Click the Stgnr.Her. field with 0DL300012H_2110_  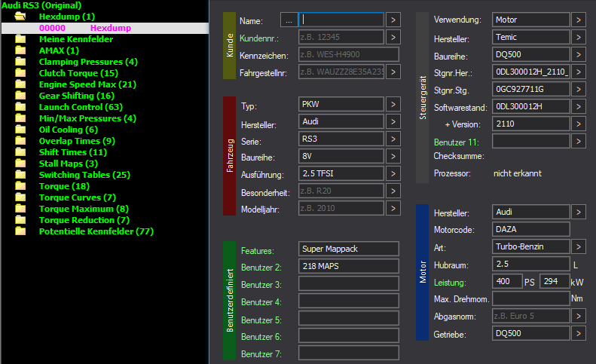(531, 72)
